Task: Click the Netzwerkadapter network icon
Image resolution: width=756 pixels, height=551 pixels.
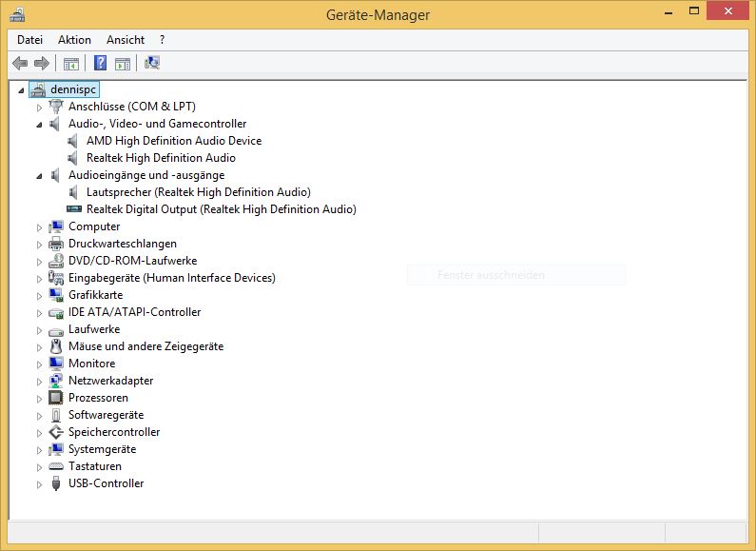Action: tap(56, 381)
